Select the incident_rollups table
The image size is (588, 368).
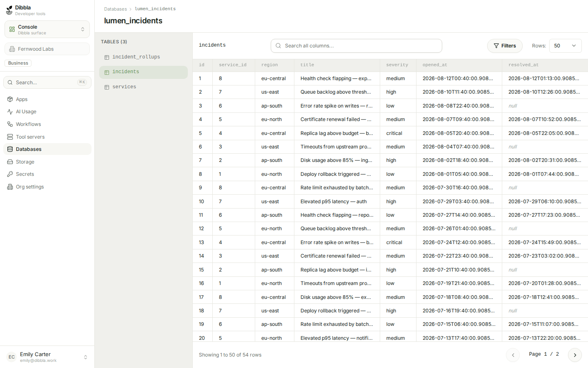143,57
